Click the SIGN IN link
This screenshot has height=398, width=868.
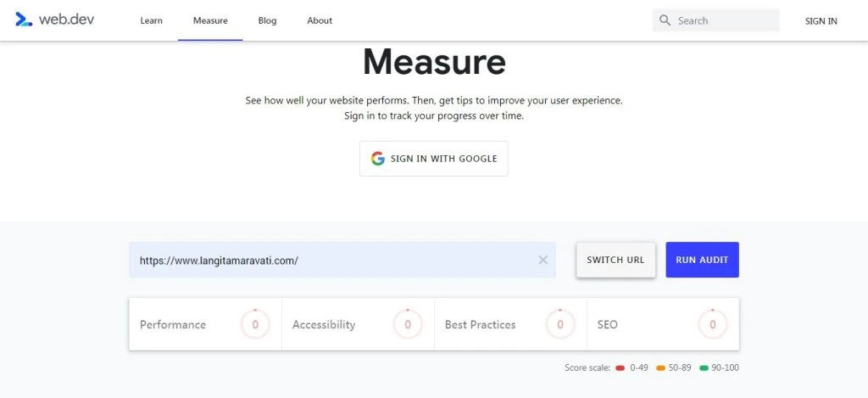coord(821,21)
